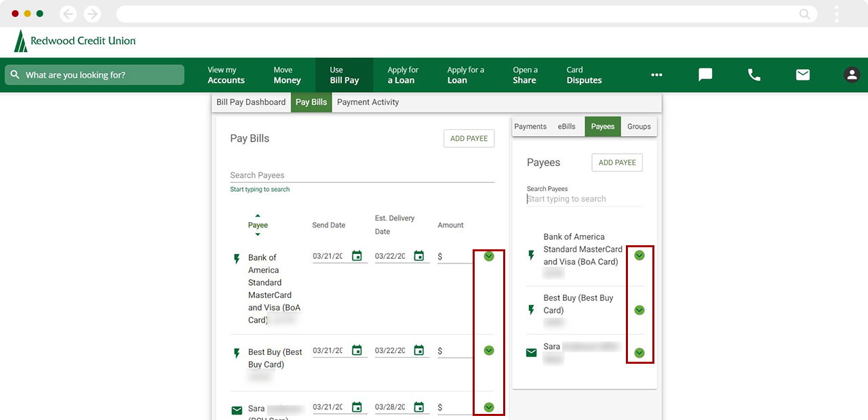Expand Best Buy row options in Pay Bills
The width and height of the screenshot is (868, 420).
point(489,350)
